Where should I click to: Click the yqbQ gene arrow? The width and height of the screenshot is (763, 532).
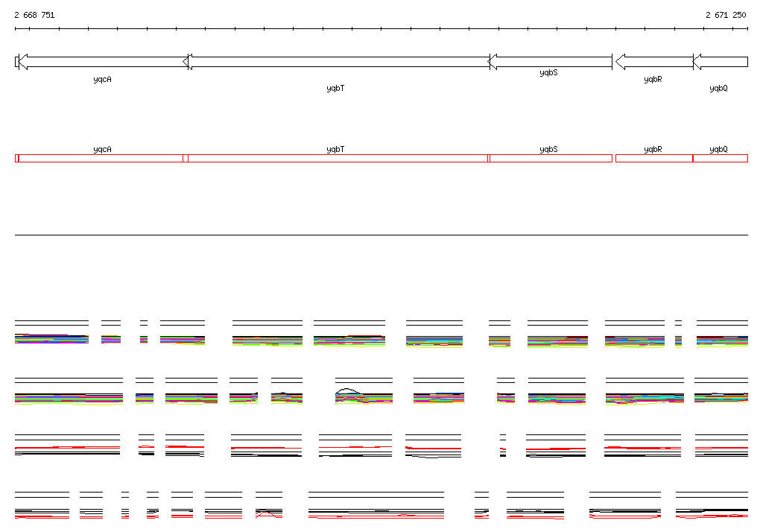[x=721, y=62]
